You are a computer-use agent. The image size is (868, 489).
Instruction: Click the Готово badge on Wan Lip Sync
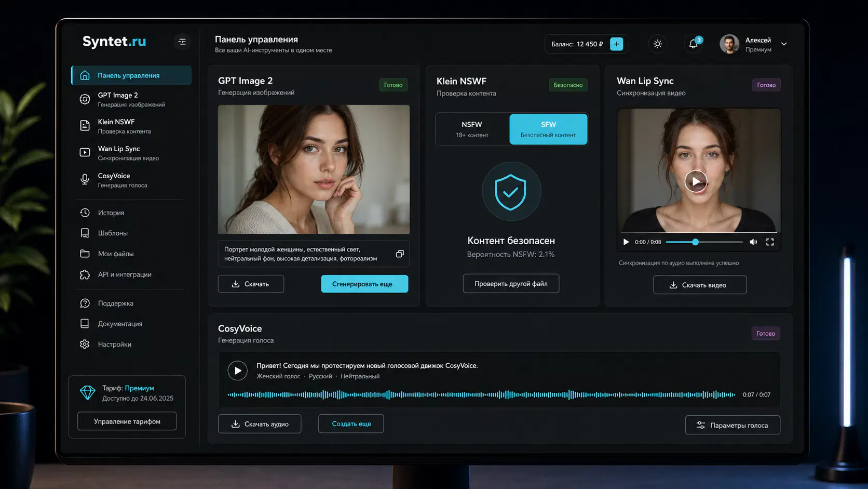766,85
